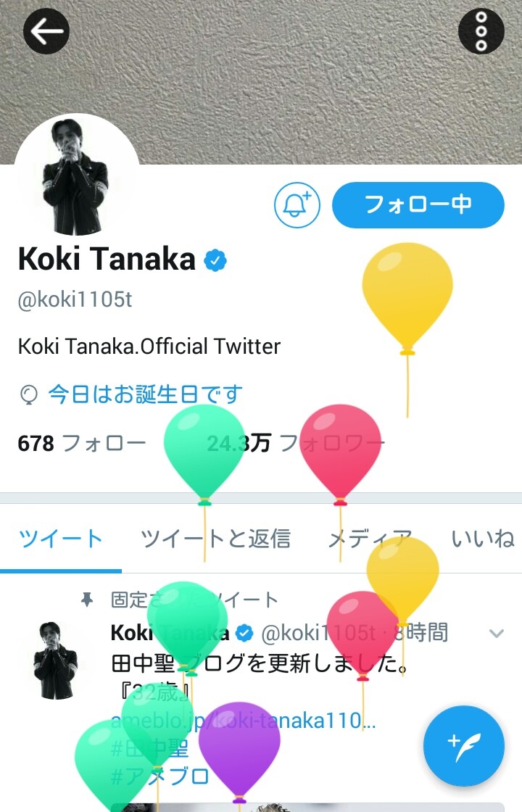Tap the blue verified badge beside profile name
The width and height of the screenshot is (522, 812).
click(215, 260)
